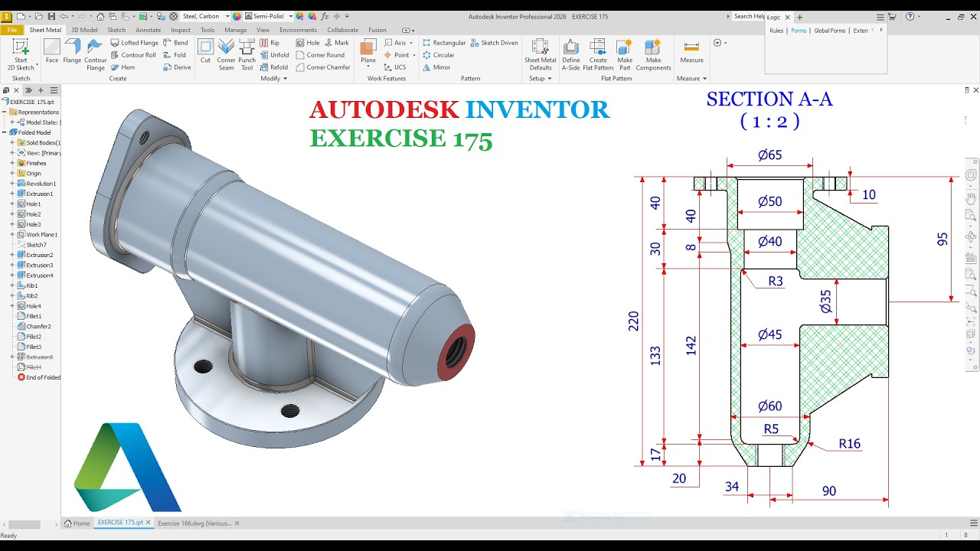Click the Hole tool
980x551 pixels.
pos(308,43)
